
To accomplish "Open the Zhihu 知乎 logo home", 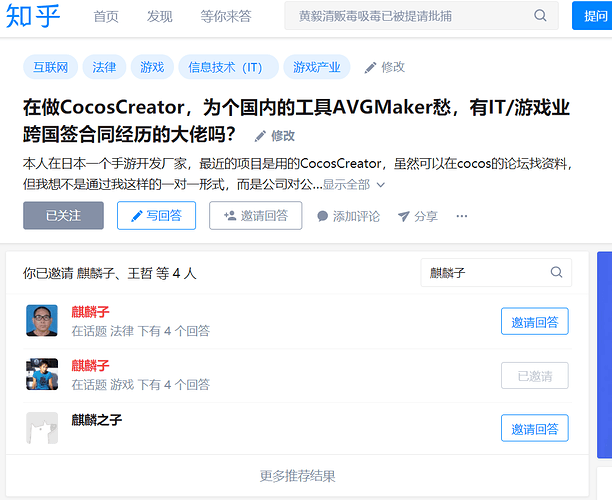I will coord(33,16).
